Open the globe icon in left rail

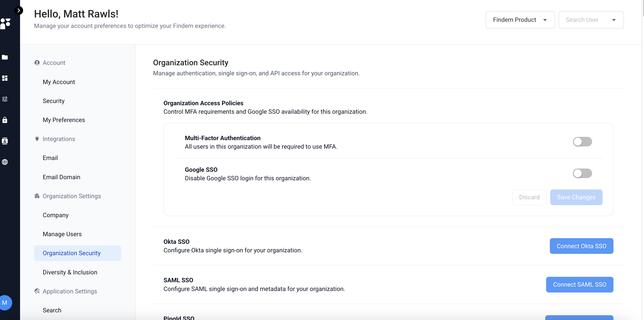(5, 162)
